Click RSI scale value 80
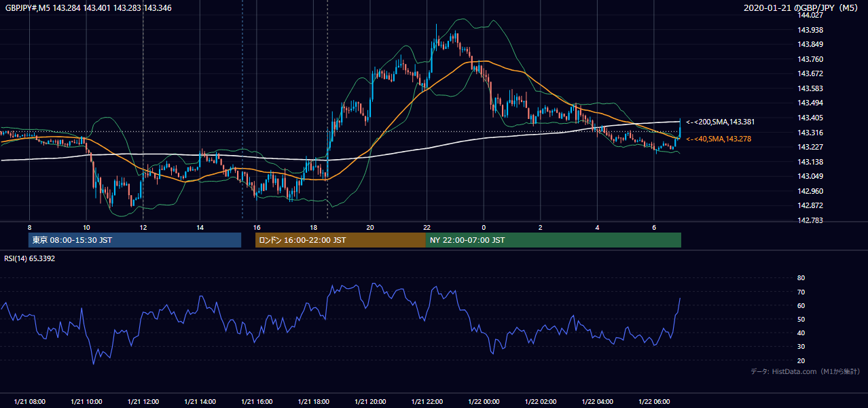The width and height of the screenshot is (868, 408). point(801,278)
